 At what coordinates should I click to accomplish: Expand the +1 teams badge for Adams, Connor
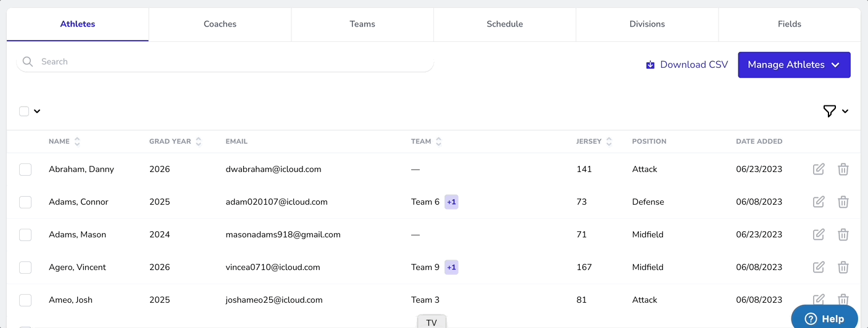click(451, 202)
